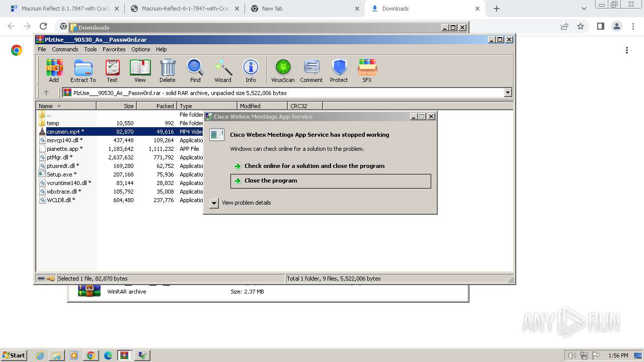644x362 pixels.
Task: Select ptMgr.dll file row
Action: pyautogui.click(x=120, y=157)
